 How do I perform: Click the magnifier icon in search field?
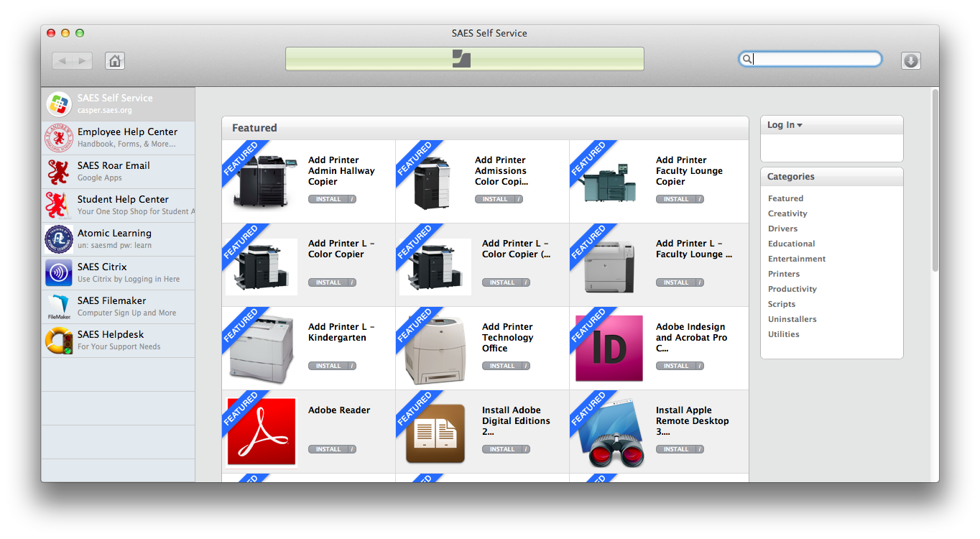pyautogui.click(x=746, y=59)
